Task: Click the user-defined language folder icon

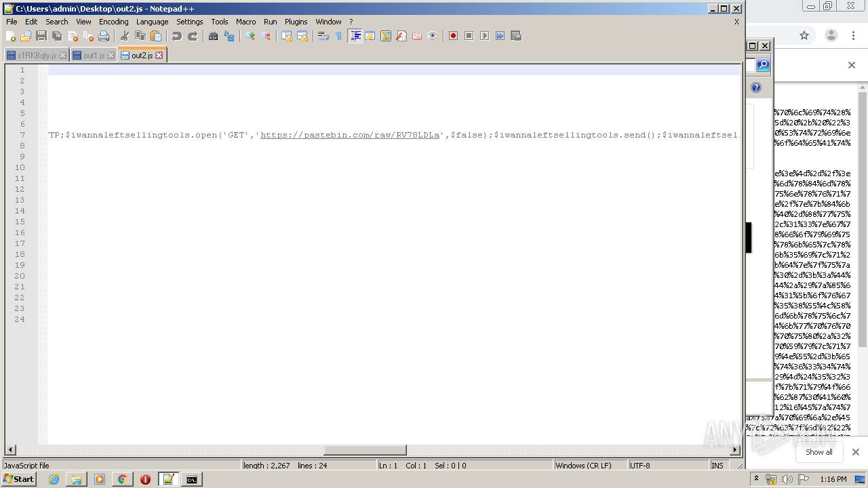Action: [370, 36]
